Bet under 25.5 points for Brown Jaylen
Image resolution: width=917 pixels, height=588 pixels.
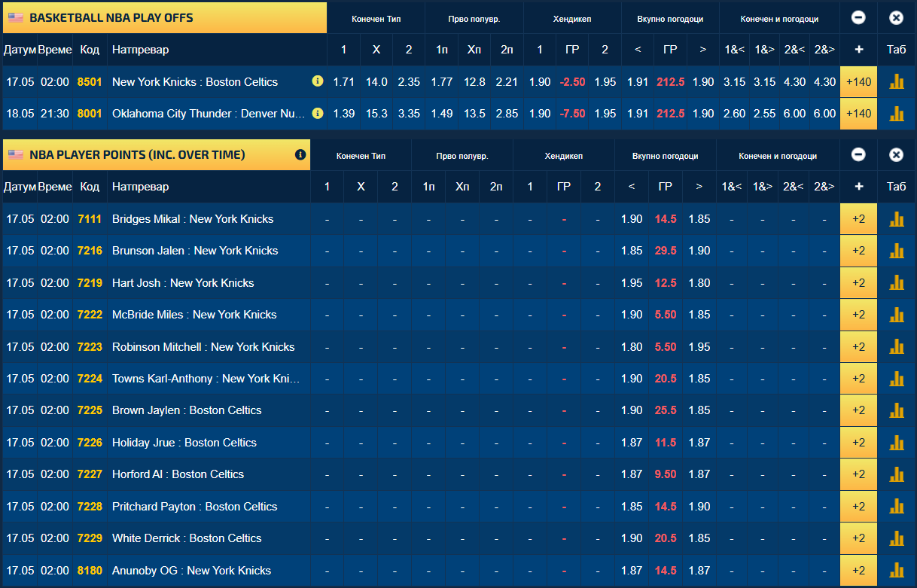click(x=632, y=410)
